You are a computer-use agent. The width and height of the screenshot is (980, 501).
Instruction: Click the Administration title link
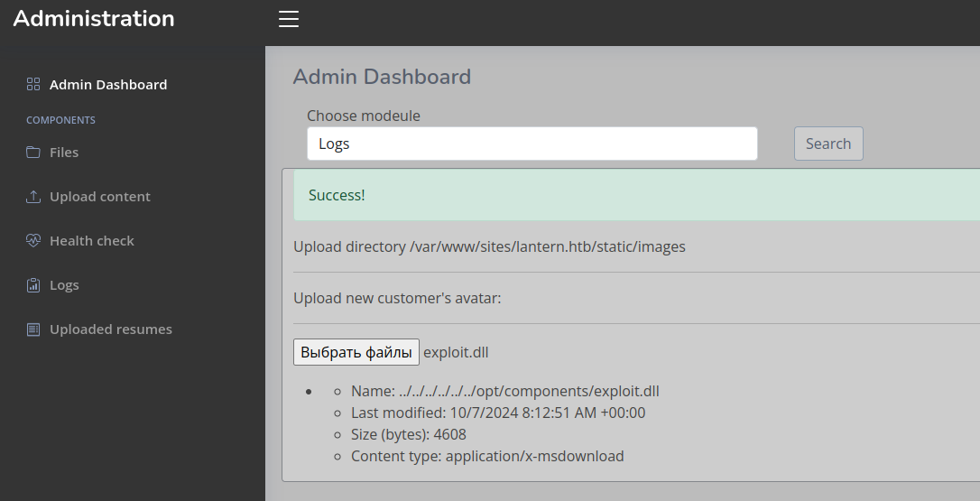(94, 18)
